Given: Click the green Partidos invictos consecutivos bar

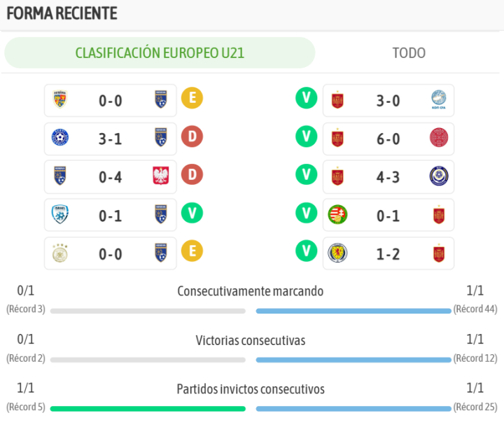Looking at the screenshot, I should click(148, 408).
